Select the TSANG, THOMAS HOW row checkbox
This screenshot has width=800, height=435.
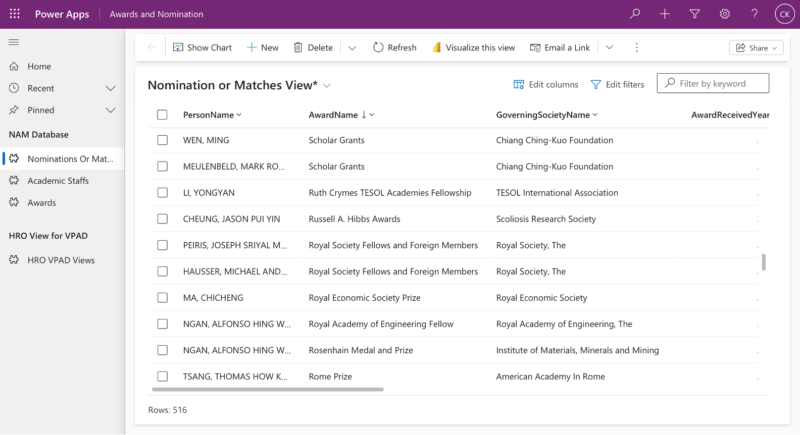162,376
